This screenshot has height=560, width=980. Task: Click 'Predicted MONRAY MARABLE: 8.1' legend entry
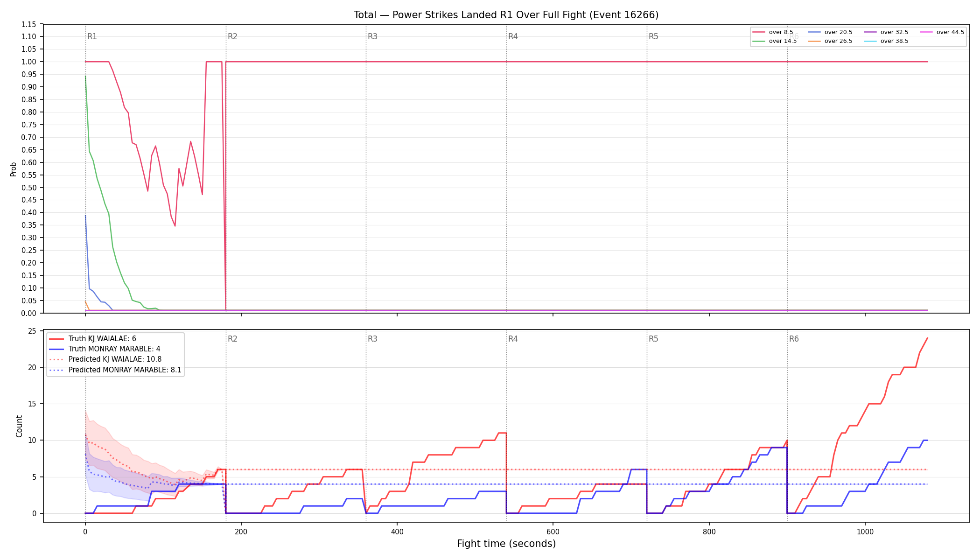tap(115, 370)
